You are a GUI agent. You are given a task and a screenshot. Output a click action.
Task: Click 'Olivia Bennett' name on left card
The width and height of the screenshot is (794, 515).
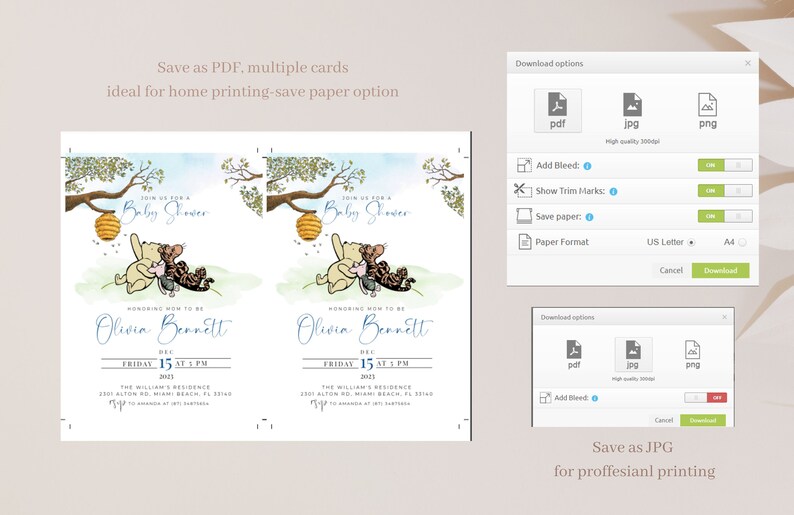(x=164, y=328)
